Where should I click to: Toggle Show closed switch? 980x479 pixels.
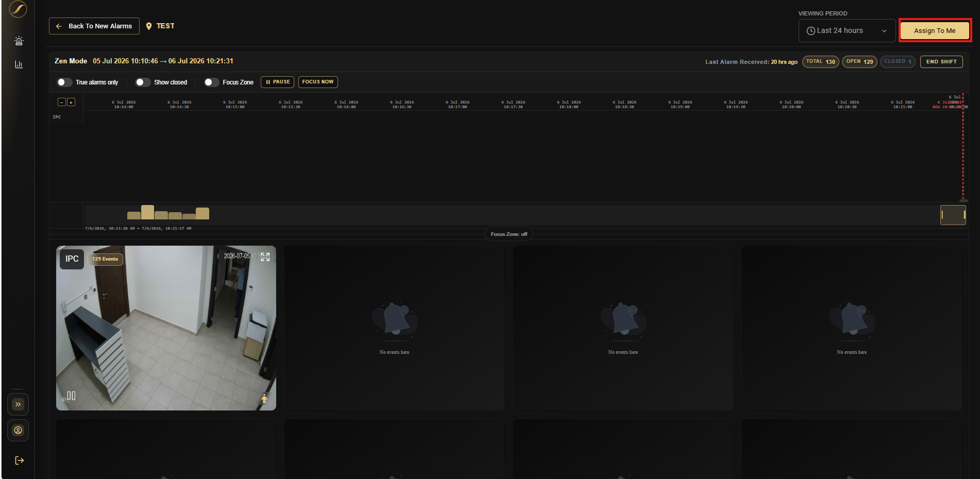click(x=143, y=82)
